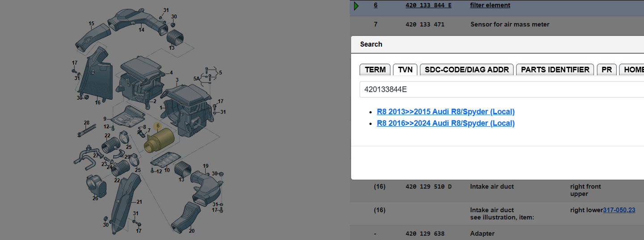The height and width of the screenshot is (240, 644).
Task: Click callout number 4 in the diagram
Action: point(171,73)
